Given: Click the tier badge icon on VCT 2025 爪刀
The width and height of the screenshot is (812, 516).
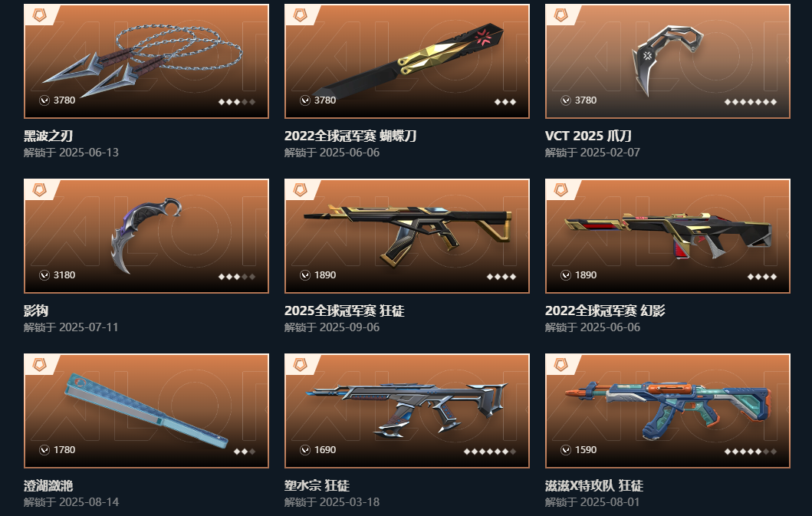Looking at the screenshot, I should 561,15.
